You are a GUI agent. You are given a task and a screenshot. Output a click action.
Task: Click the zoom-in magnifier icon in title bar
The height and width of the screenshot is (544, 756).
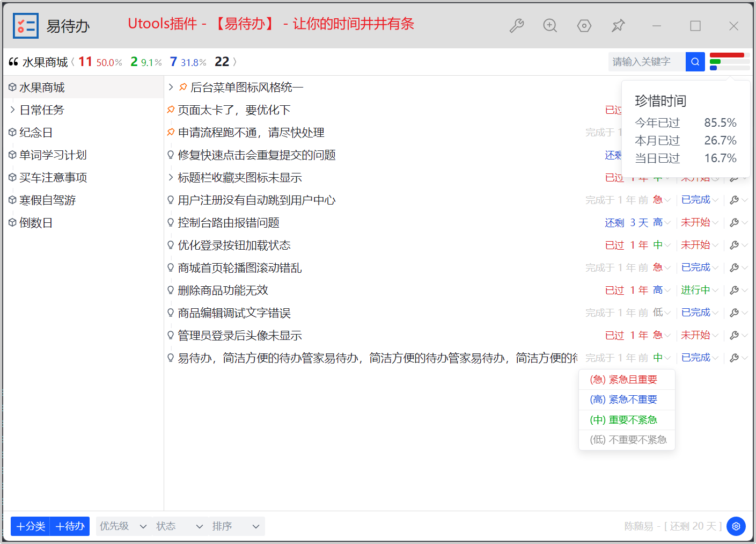click(x=550, y=26)
